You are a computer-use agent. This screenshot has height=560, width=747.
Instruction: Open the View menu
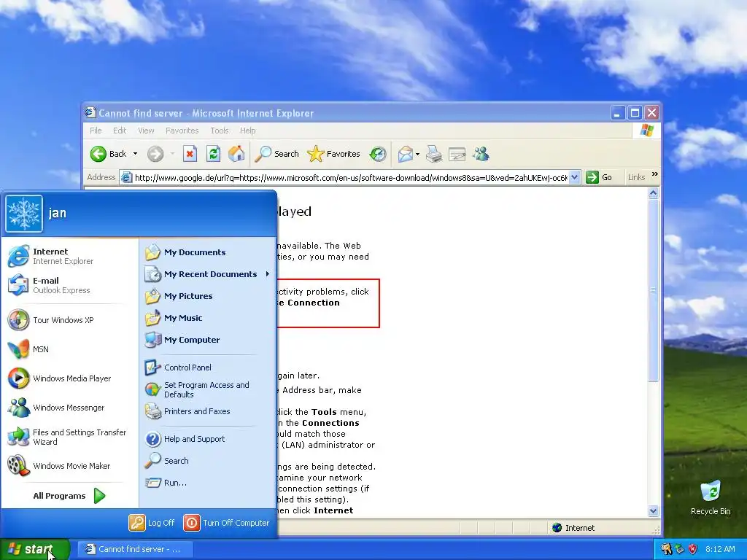pos(146,131)
